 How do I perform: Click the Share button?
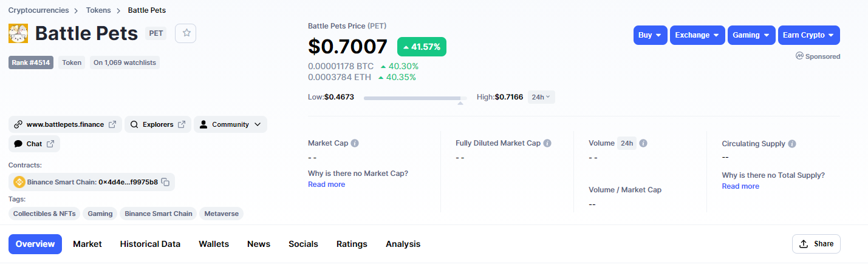tap(816, 244)
